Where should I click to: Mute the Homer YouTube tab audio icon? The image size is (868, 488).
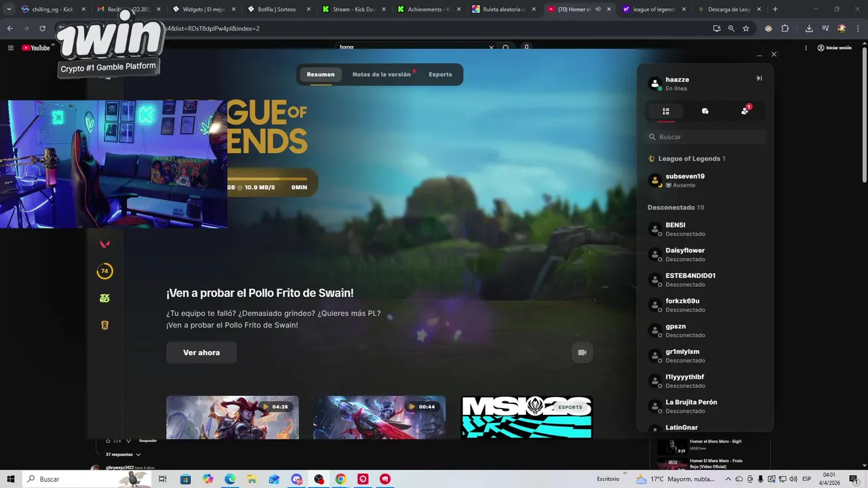tap(599, 9)
